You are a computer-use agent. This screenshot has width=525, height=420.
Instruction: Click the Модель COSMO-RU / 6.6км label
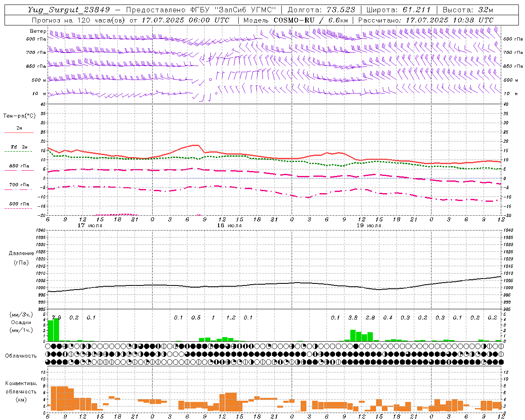296,20
